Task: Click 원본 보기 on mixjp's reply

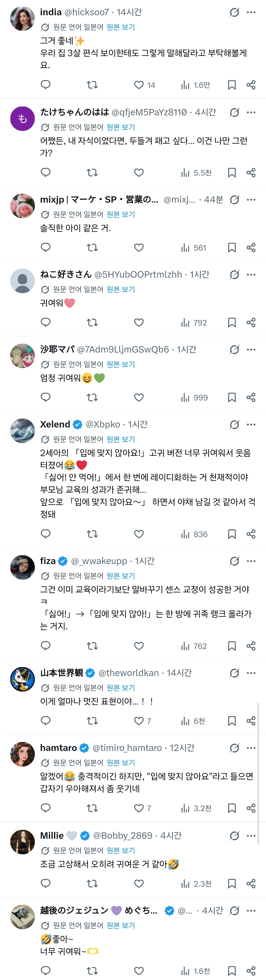Action: (x=121, y=214)
